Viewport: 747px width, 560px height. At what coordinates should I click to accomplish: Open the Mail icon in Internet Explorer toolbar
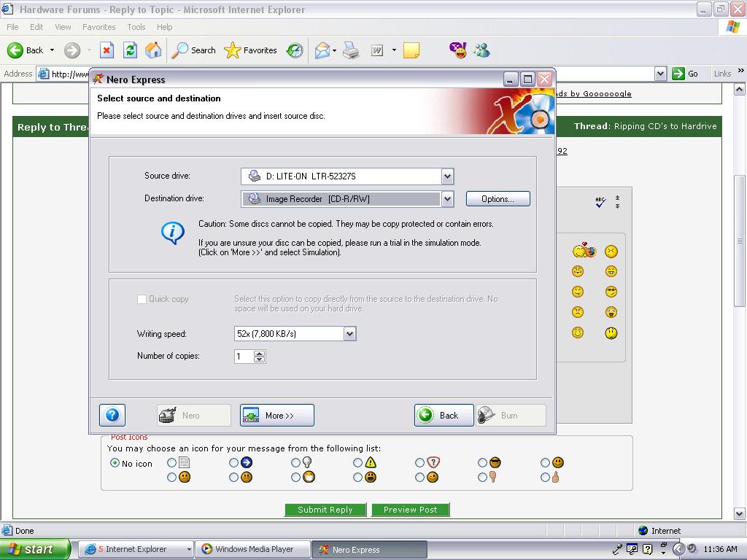pos(322,50)
